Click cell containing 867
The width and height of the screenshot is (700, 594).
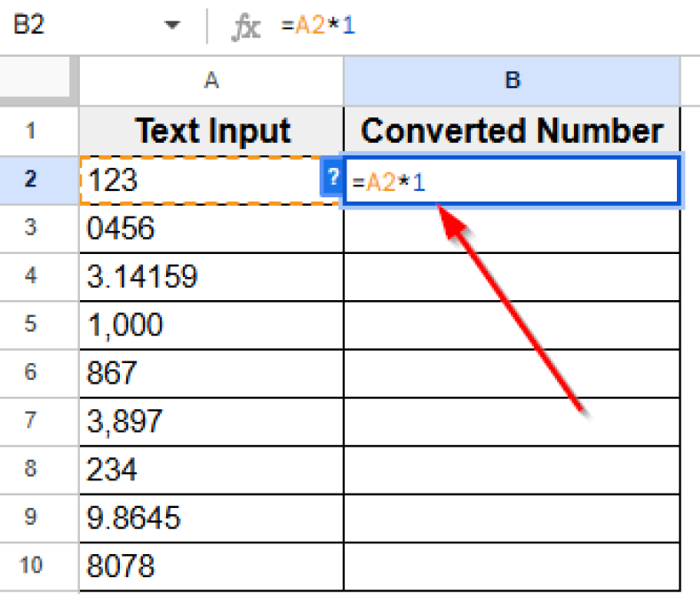pos(211,373)
